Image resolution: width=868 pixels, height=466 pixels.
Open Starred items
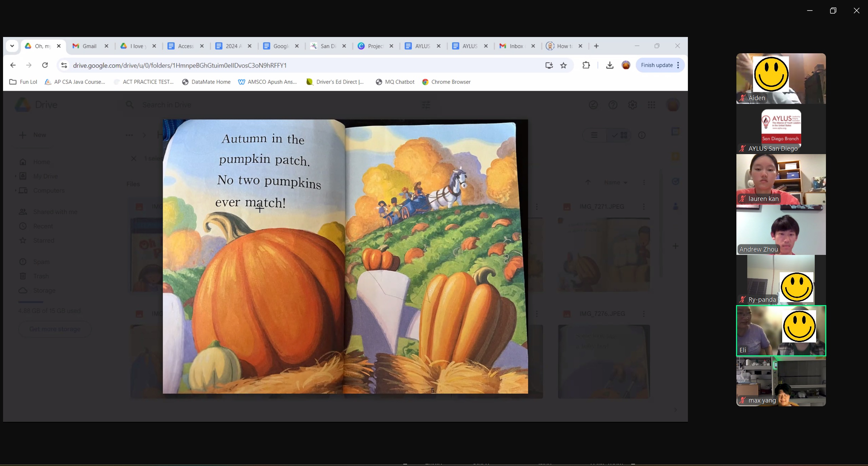[37, 240]
